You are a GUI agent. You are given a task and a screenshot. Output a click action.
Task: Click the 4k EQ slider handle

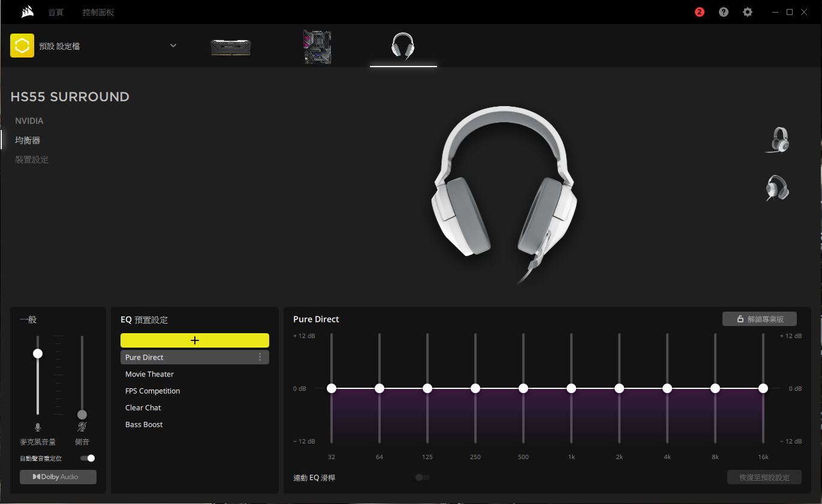point(667,388)
